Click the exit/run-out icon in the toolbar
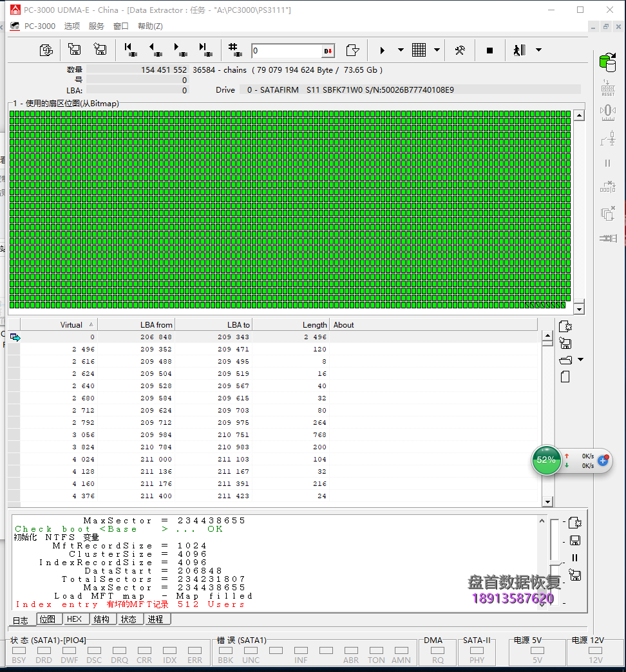 coord(519,50)
